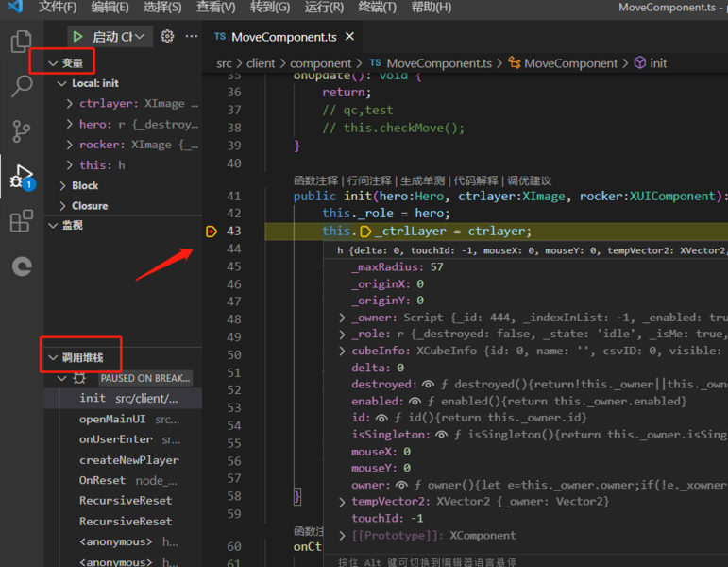
Task: Click the init method cube icon in breadcrumb
Action: coord(640,62)
